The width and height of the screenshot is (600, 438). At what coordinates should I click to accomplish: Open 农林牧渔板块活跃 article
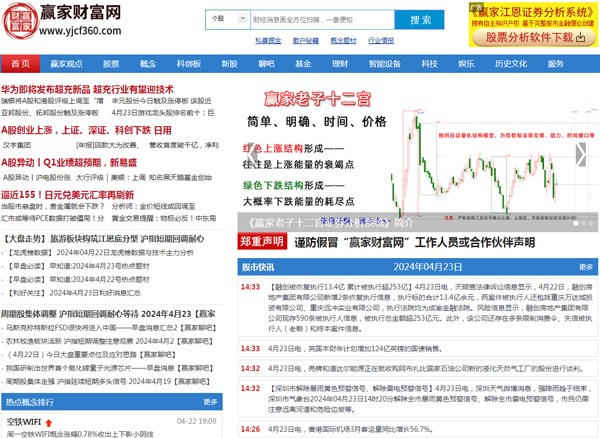pyautogui.click(x=109, y=341)
